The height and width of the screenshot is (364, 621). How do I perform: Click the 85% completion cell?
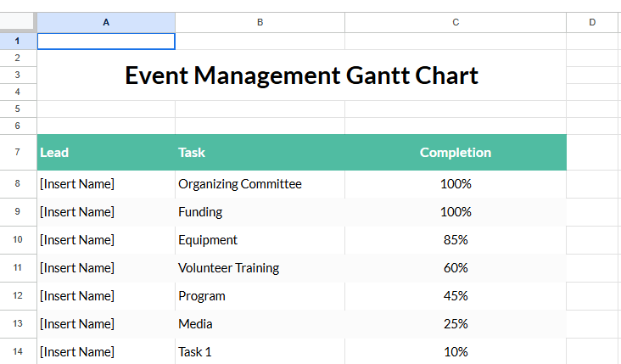[455, 240]
